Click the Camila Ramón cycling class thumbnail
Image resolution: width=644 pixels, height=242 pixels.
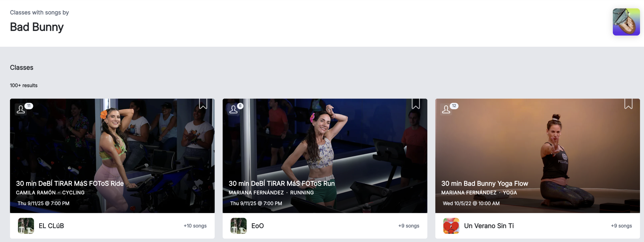(112, 141)
